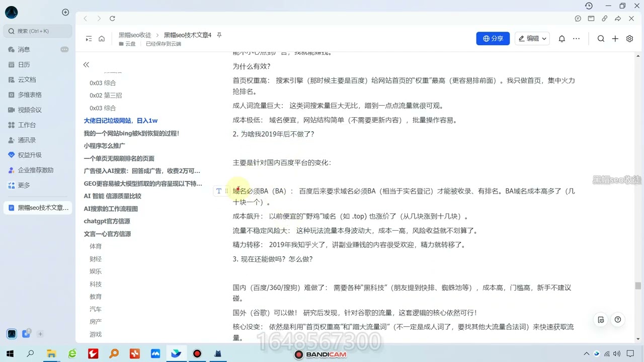This screenshot has height=362, width=644.
Task: Open File Explorer from the taskbar
Action: tap(51, 353)
